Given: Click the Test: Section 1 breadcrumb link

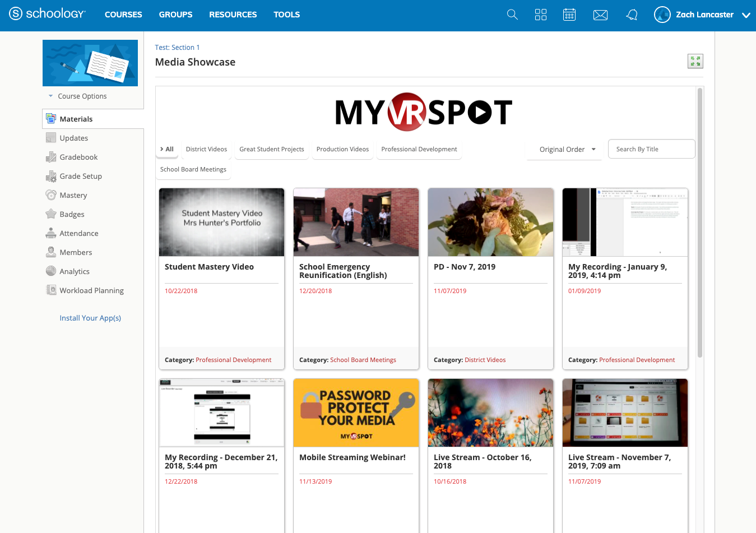Looking at the screenshot, I should click(177, 48).
